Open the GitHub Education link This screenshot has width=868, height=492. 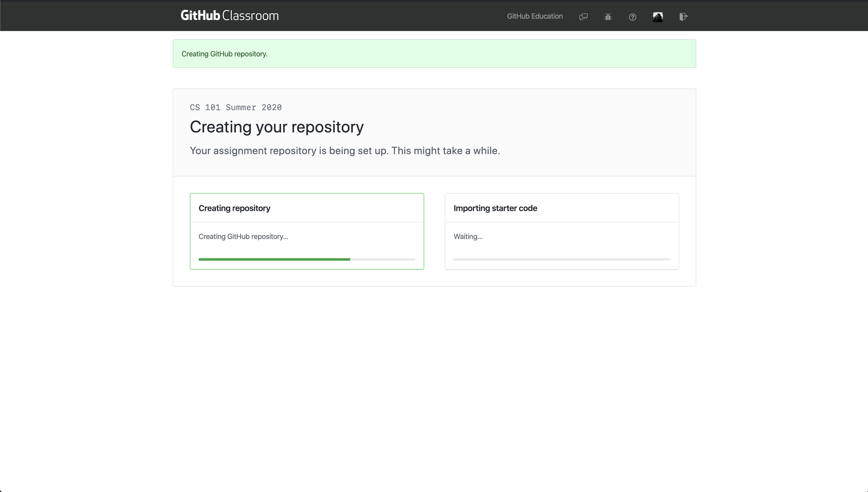click(x=535, y=16)
